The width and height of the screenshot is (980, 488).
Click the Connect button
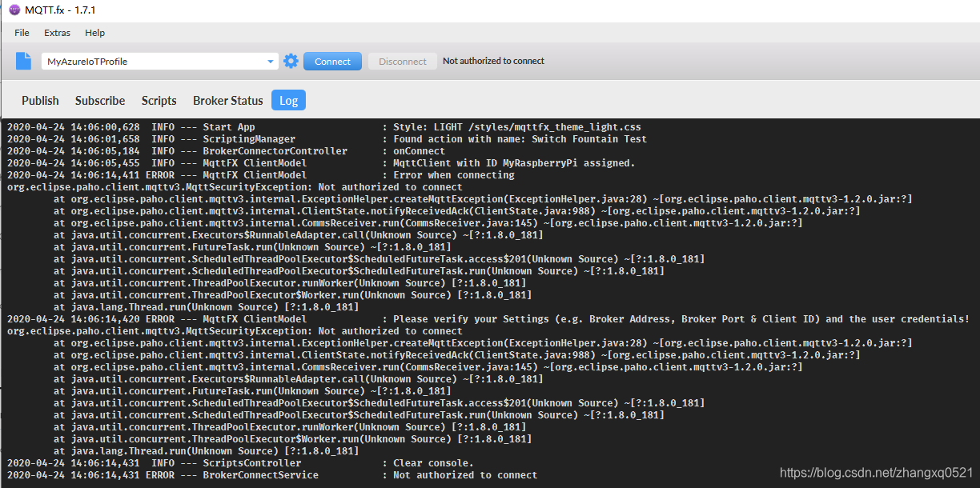[332, 62]
